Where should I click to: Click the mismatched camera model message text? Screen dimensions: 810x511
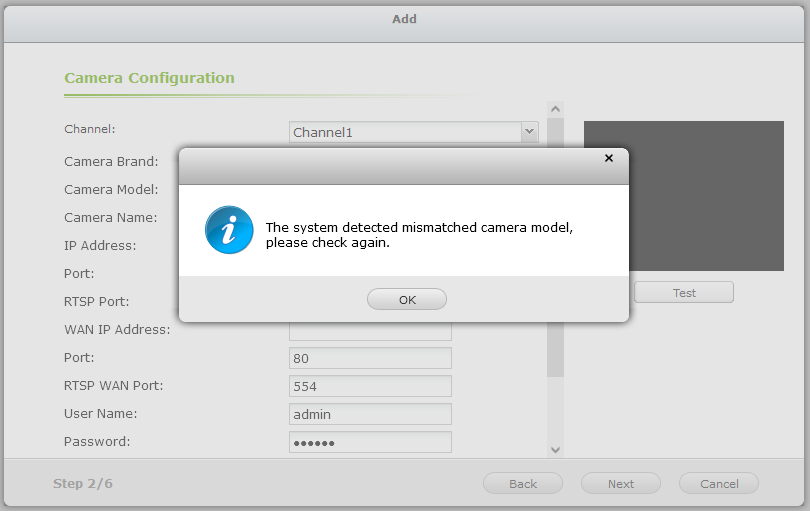click(x=419, y=235)
